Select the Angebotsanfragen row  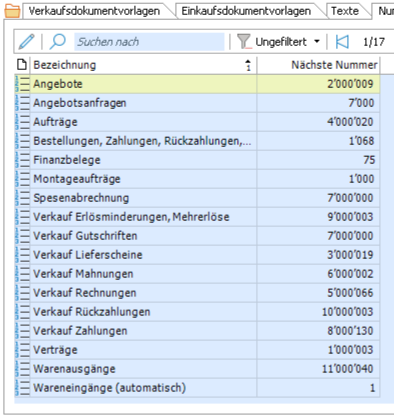(197, 103)
